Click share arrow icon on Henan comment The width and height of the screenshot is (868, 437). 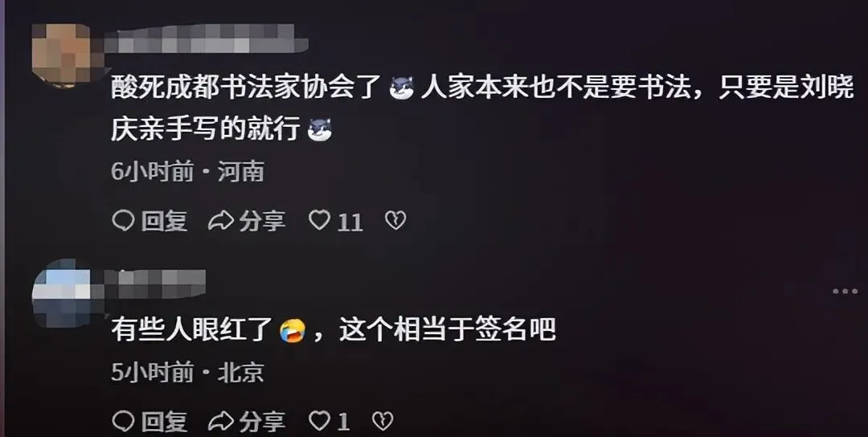pos(221,221)
